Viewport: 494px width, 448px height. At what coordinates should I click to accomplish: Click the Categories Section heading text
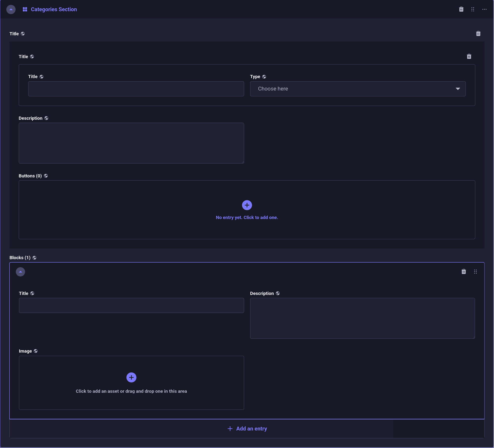point(54,9)
